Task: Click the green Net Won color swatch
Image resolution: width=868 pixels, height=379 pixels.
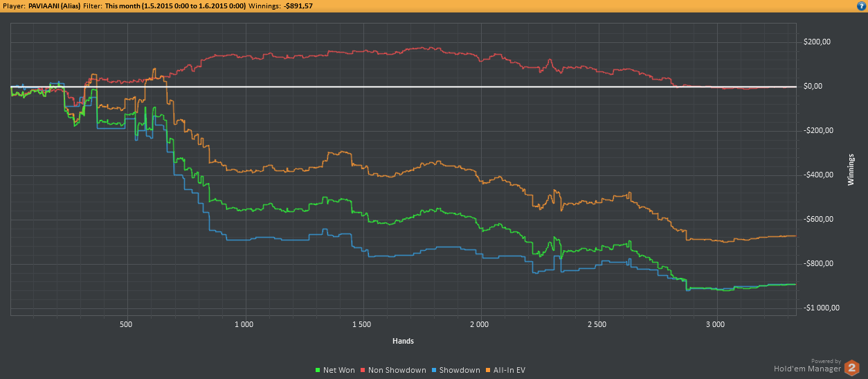Action: pos(318,370)
